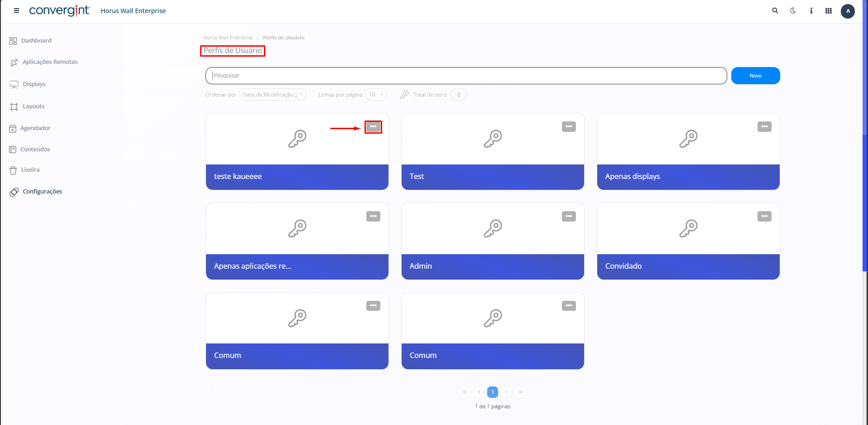Click the Pesquisar search field
Image resolution: width=868 pixels, height=425 pixels.
[465, 76]
